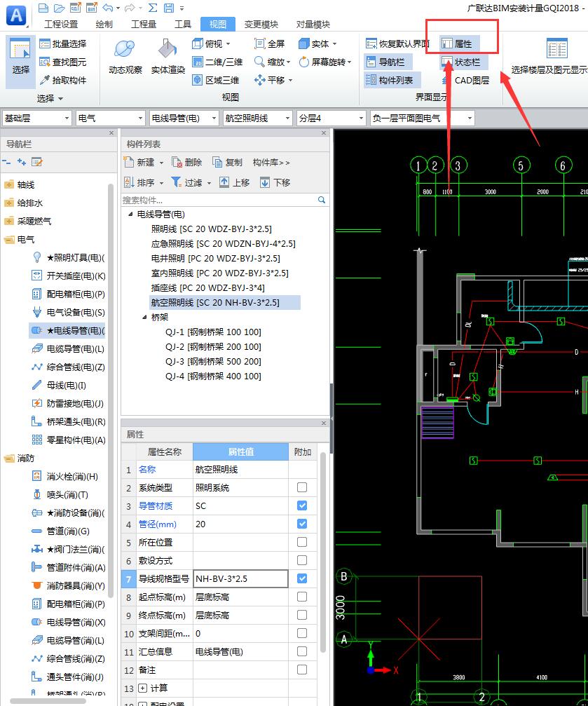Click the properties panel vertical scrollbar
This screenshot has width=588, height=706.
pos(323,552)
